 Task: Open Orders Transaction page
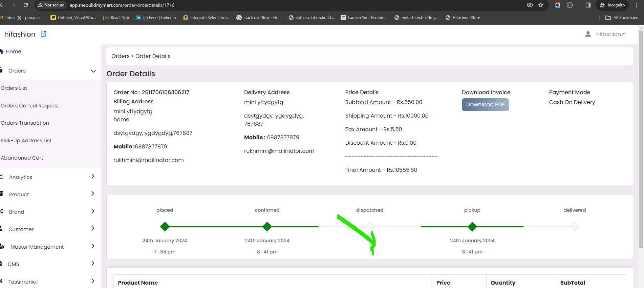tap(25, 123)
